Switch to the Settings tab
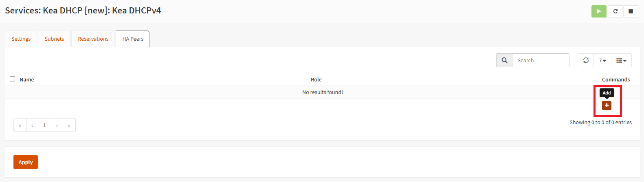 [21, 39]
